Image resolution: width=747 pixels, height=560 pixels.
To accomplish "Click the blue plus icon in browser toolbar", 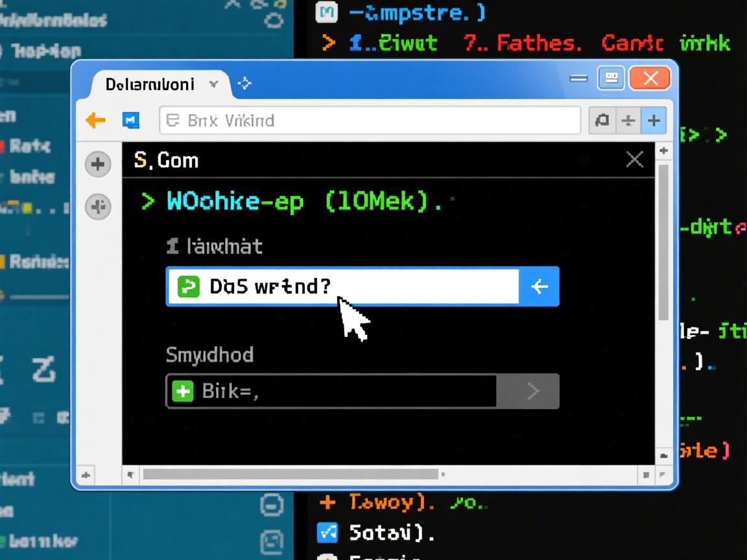I will point(654,121).
